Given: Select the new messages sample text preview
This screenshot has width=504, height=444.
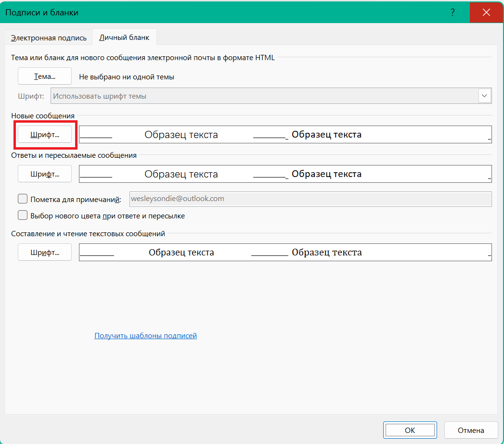Looking at the screenshot, I should (285, 134).
